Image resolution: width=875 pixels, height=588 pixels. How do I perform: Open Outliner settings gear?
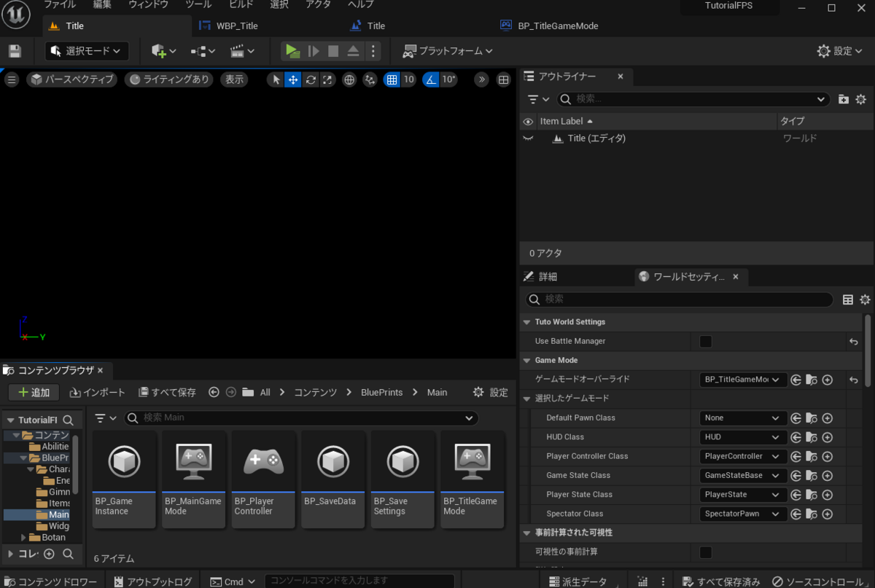pos(860,99)
